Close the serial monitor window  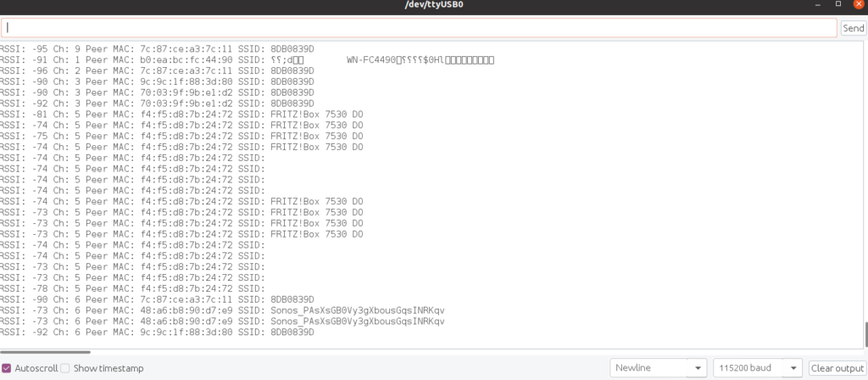pos(860,4)
